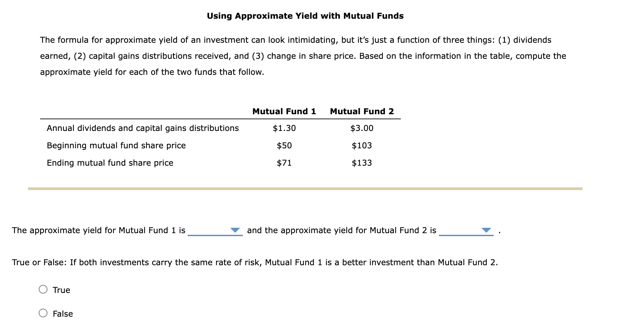Screen dimensions: 644x332
Task: Select the True radio button
Action: 43,290
